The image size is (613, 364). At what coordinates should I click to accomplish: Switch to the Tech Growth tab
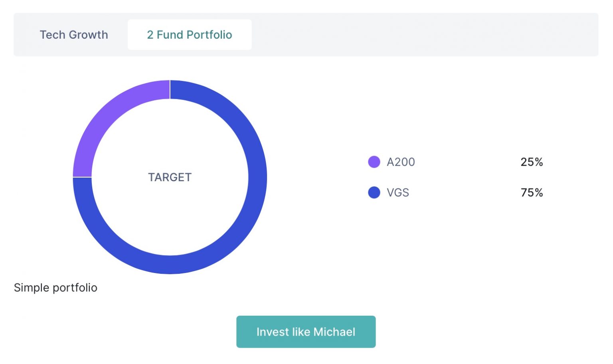pyautogui.click(x=73, y=35)
